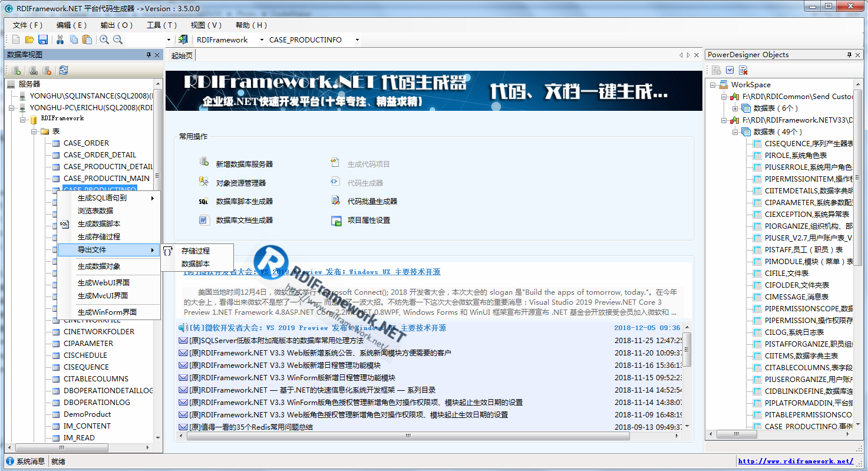Click the 数据库文档生成器 Word icon

(x=204, y=220)
